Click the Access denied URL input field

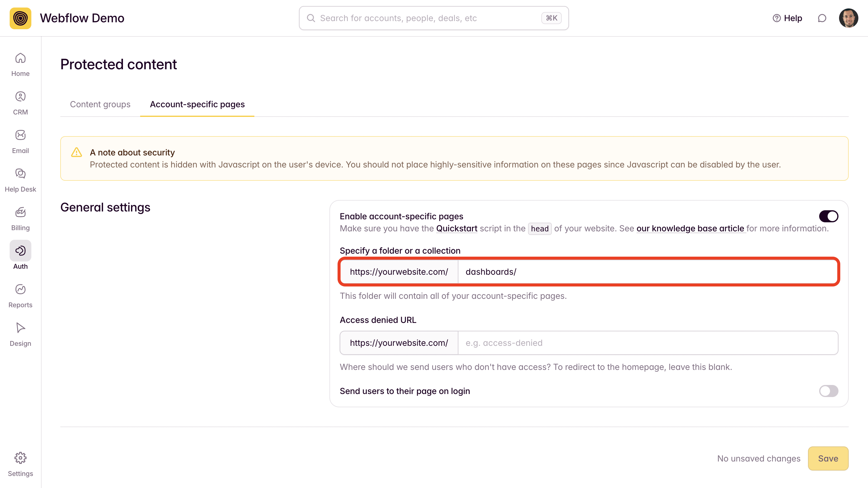647,343
